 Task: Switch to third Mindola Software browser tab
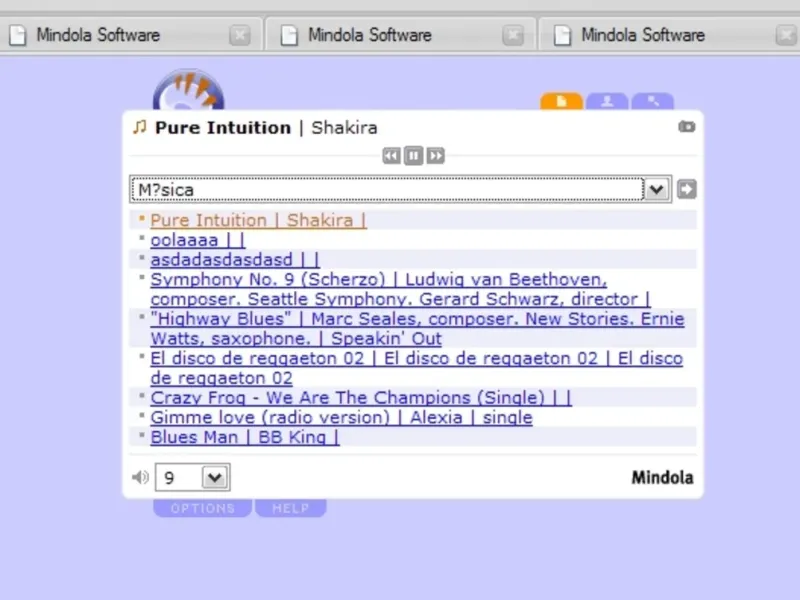(669, 35)
